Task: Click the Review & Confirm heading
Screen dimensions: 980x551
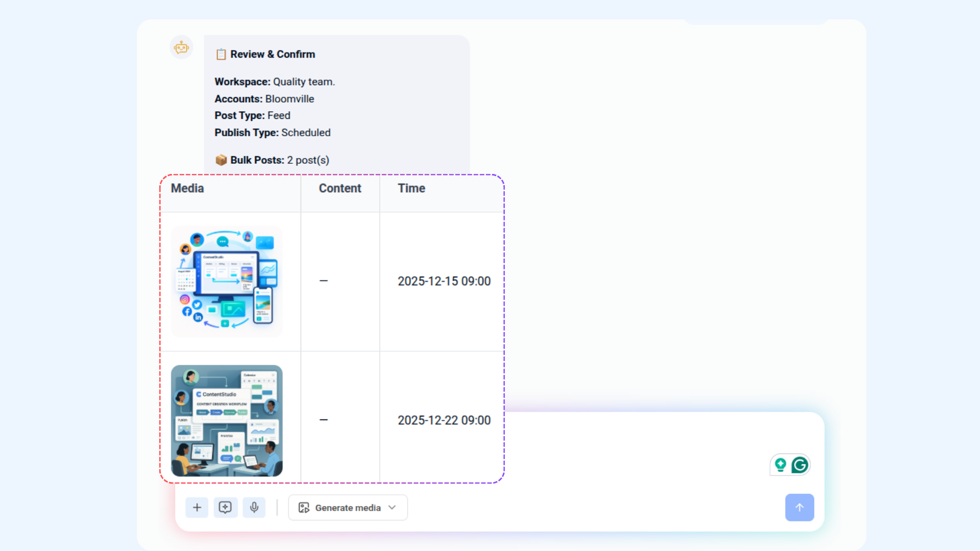Action: [272, 54]
